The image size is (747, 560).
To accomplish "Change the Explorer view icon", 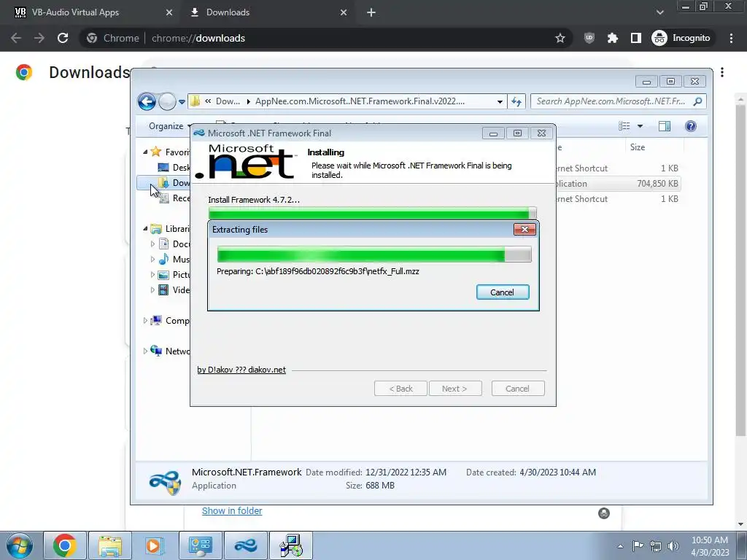I will (x=624, y=126).
